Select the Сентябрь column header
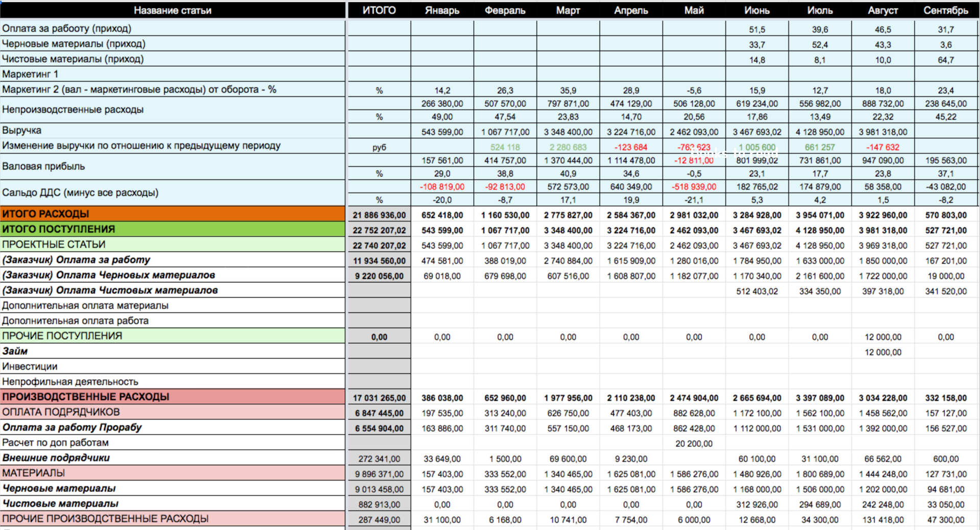 (x=946, y=10)
